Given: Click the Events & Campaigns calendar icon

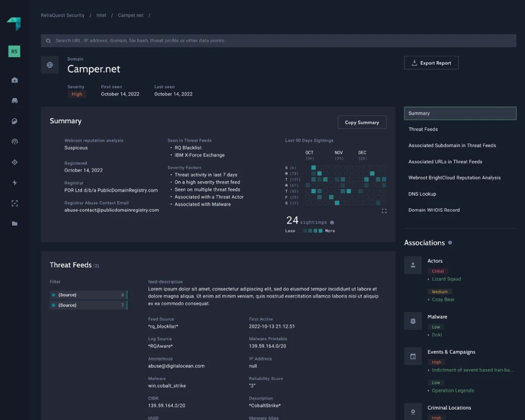Looking at the screenshot, I should (413, 356).
